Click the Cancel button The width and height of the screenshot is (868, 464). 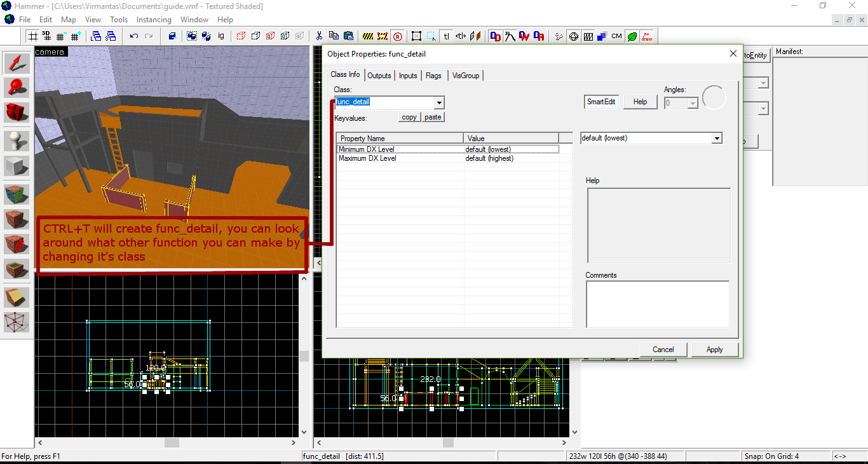pos(663,350)
